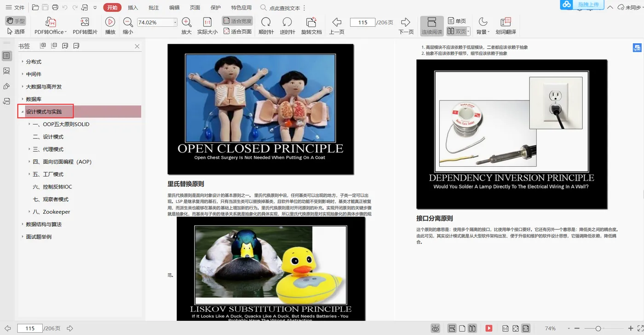Rotate page with 逆时针 icon
The width and height of the screenshot is (644, 335).
287,23
